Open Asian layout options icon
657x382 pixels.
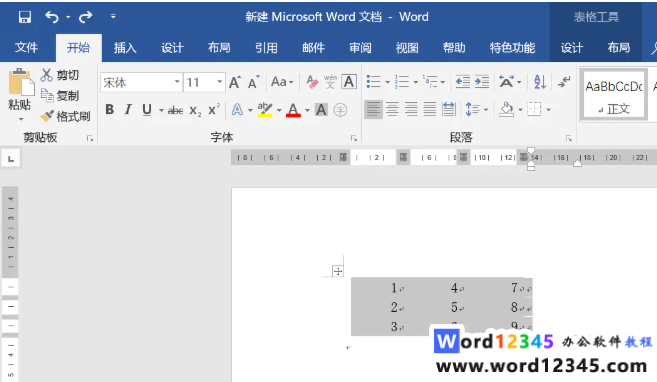[507, 82]
